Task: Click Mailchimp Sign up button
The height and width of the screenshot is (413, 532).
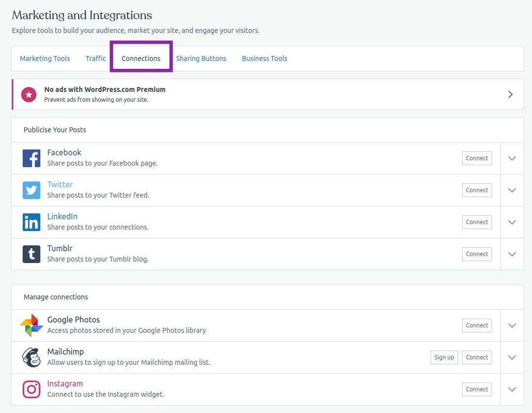Action: [444, 357]
